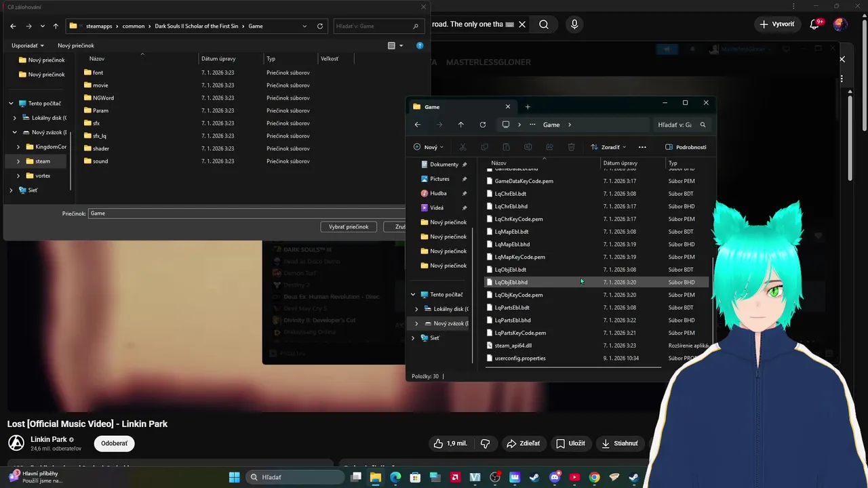Click the share icon in Explorer toolbar
This screenshot has height=488, width=868.
click(x=549, y=147)
